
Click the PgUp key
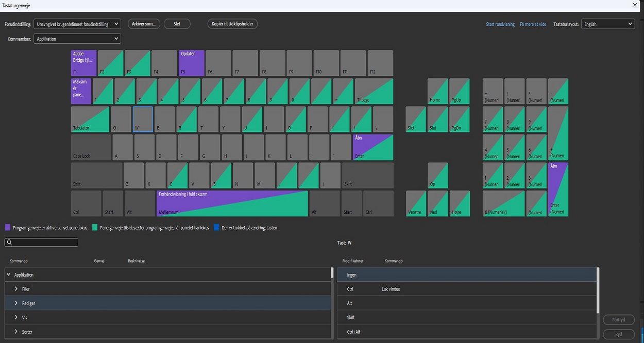(x=459, y=91)
